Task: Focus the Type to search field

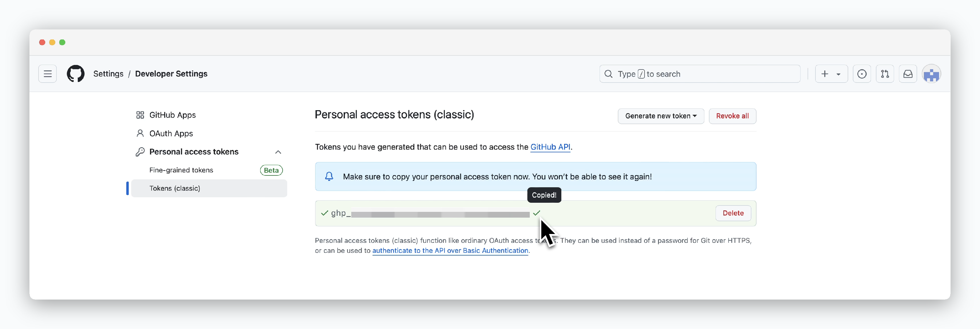Action: coord(699,74)
